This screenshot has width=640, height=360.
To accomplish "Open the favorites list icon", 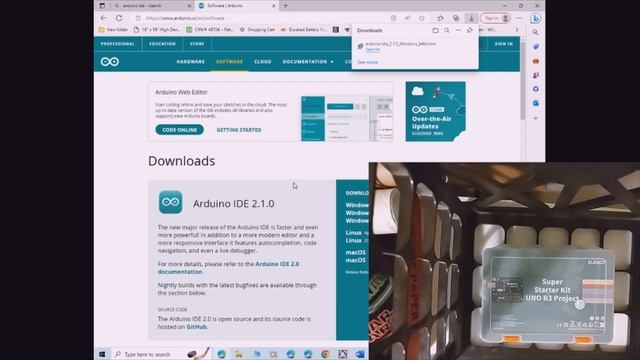I will point(440,18).
